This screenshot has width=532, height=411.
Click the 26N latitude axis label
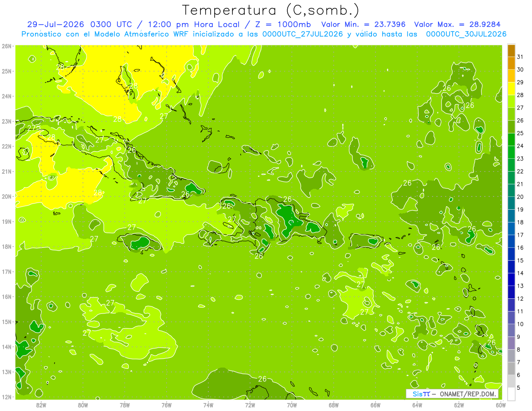pyautogui.click(x=6, y=46)
